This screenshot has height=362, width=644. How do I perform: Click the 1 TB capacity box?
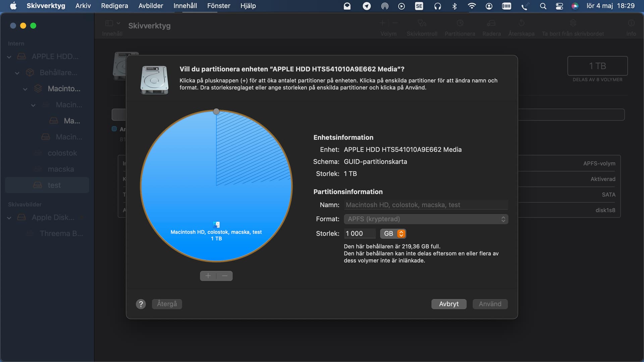click(x=597, y=66)
